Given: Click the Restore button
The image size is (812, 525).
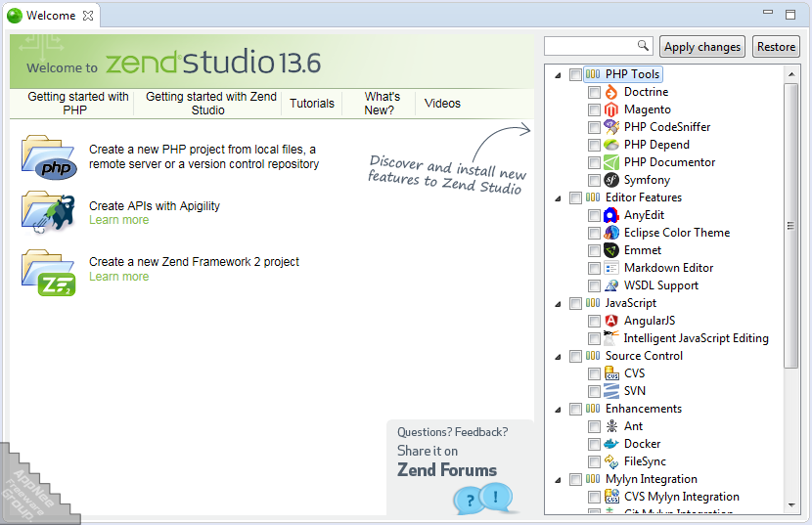Looking at the screenshot, I should [x=776, y=47].
